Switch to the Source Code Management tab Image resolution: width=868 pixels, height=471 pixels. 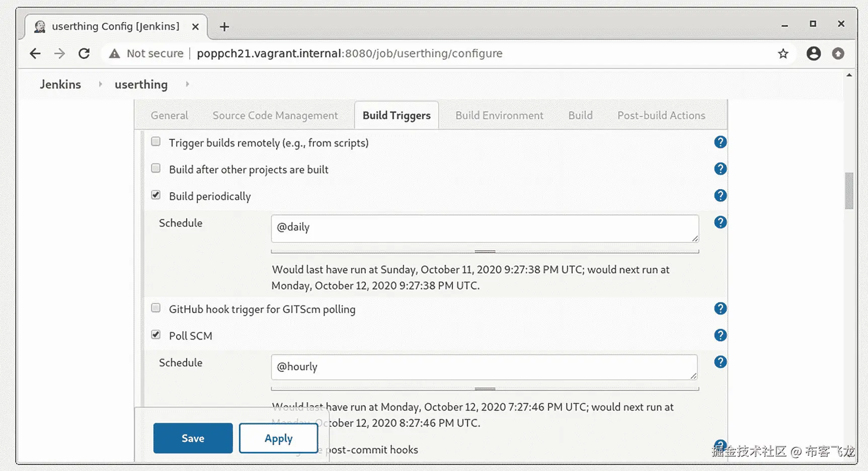click(x=275, y=116)
